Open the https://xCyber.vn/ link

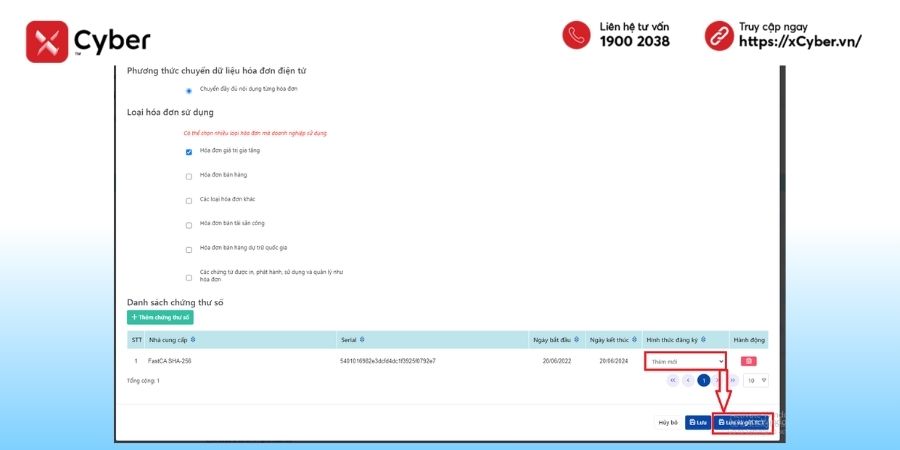pos(800,41)
